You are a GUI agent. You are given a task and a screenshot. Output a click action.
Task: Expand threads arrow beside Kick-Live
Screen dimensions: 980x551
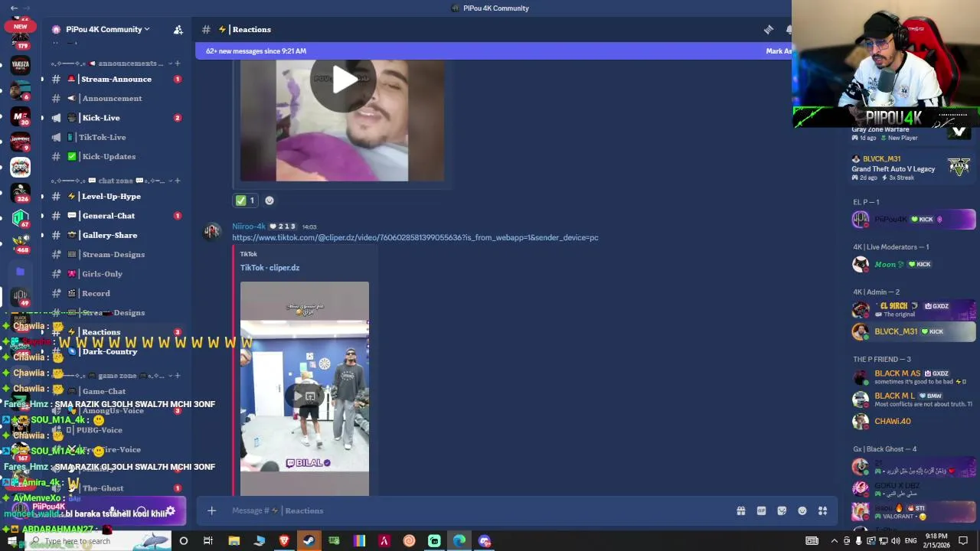point(43,118)
